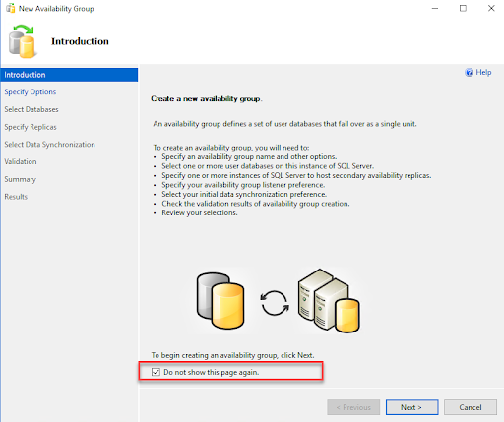Open the Summary step
This screenshot has height=422, width=504.
pyautogui.click(x=21, y=179)
